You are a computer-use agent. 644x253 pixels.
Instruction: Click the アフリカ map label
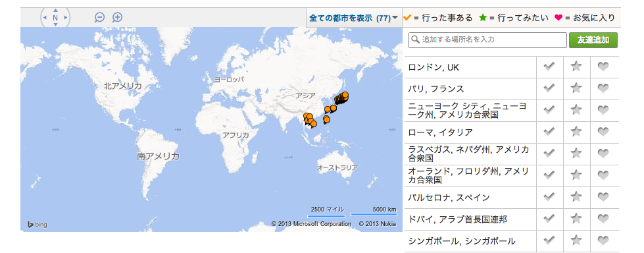point(235,135)
